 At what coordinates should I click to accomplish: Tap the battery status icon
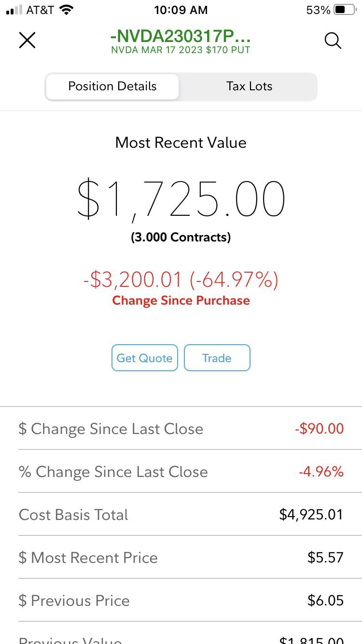pyautogui.click(x=344, y=10)
